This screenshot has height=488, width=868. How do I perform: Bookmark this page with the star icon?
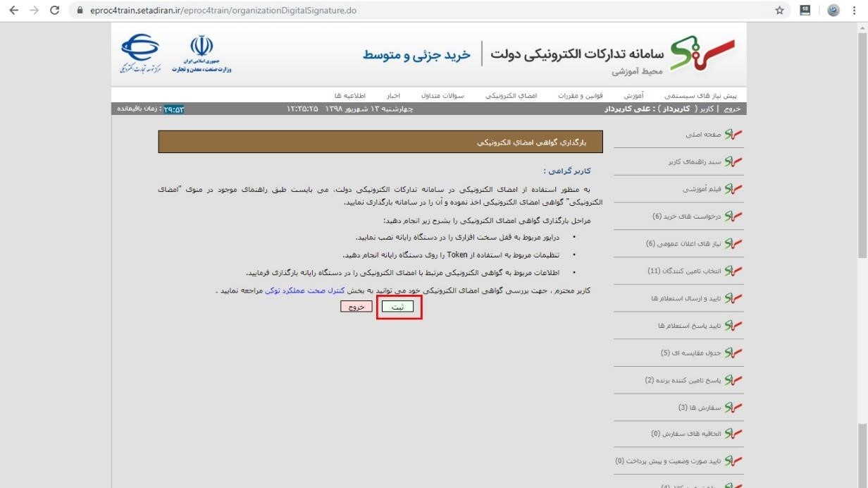tap(779, 11)
